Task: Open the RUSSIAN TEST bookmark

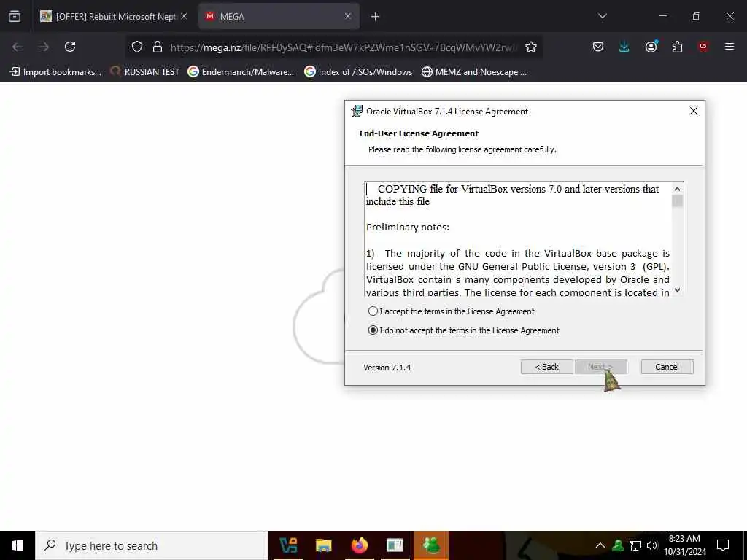Action: (x=144, y=72)
